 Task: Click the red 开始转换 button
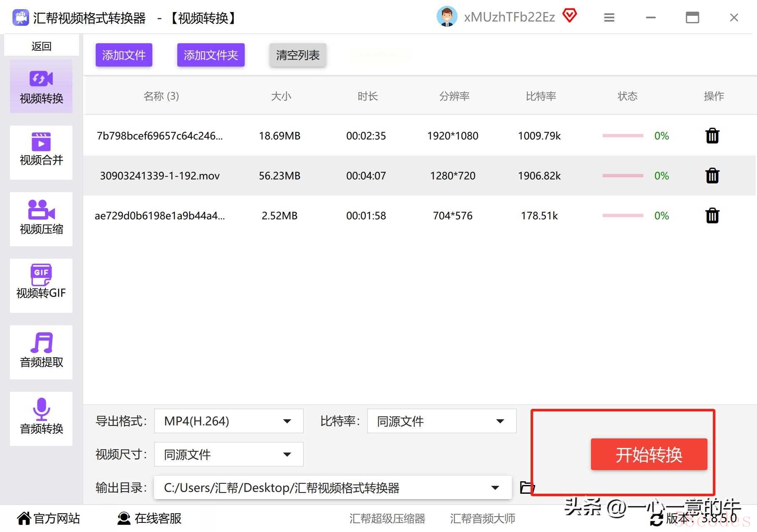pos(649,454)
